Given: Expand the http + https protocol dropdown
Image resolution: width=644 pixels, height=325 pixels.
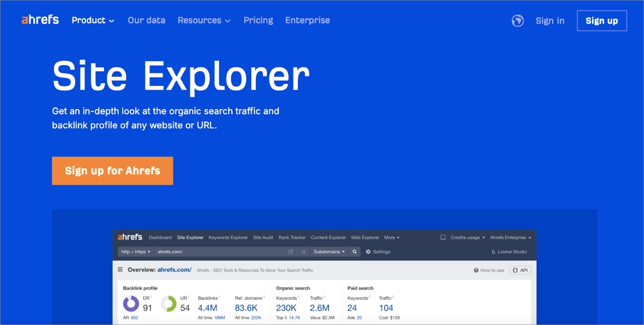Looking at the screenshot, I should [135, 251].
